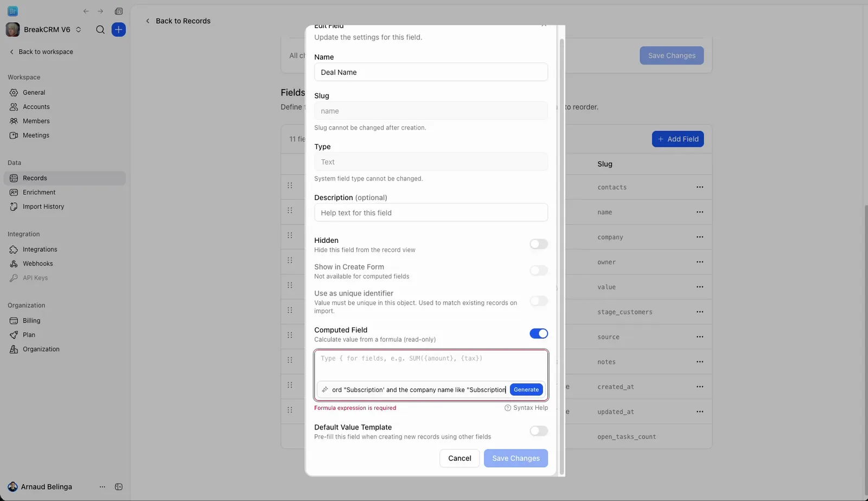
Task: Go Back to Records
Action: coord(177,21)
